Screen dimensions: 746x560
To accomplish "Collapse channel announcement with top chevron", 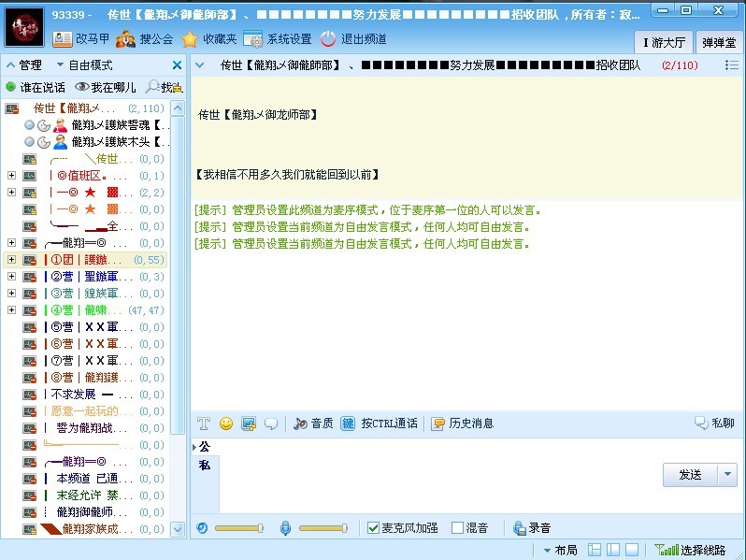I will coord(200,65).
